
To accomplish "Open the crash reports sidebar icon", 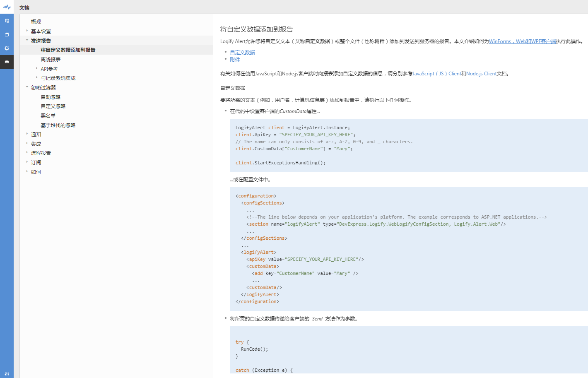I will coord(7,21).
